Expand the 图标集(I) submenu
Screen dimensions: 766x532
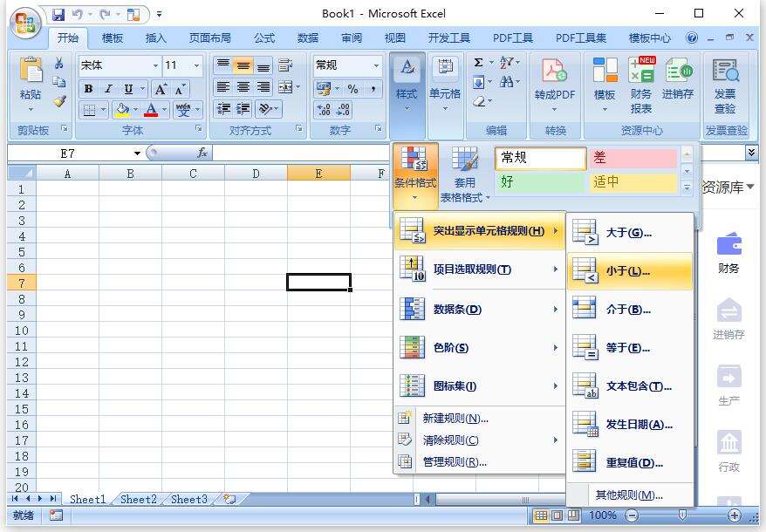pos(480,386)
